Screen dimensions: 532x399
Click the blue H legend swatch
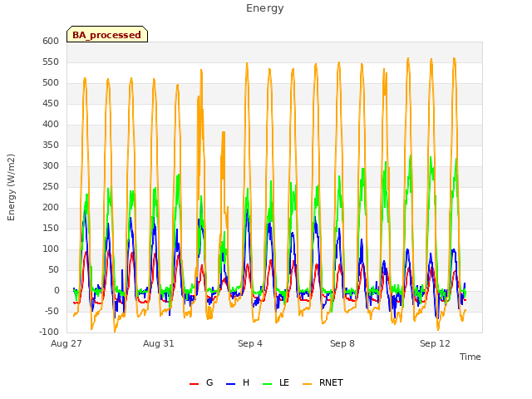tap(230, 384)
